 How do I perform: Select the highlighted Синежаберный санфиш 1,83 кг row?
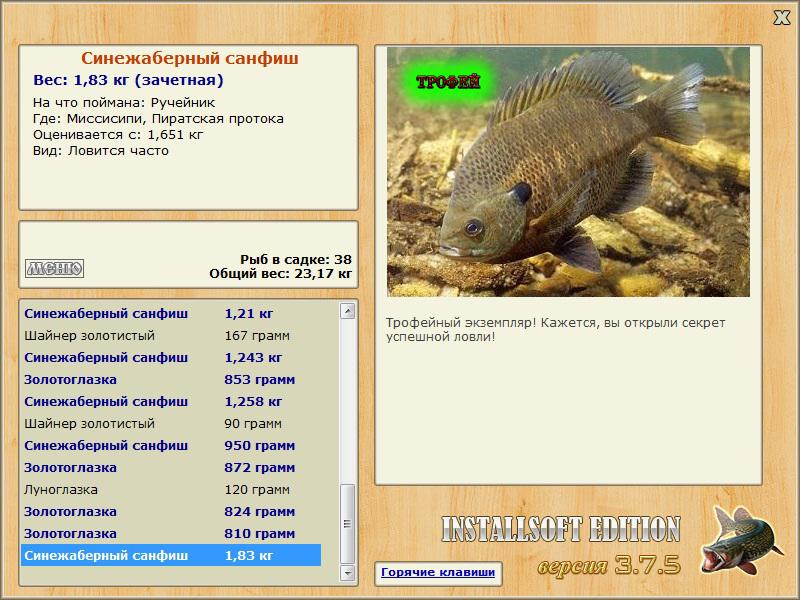[x=171, y=555]
